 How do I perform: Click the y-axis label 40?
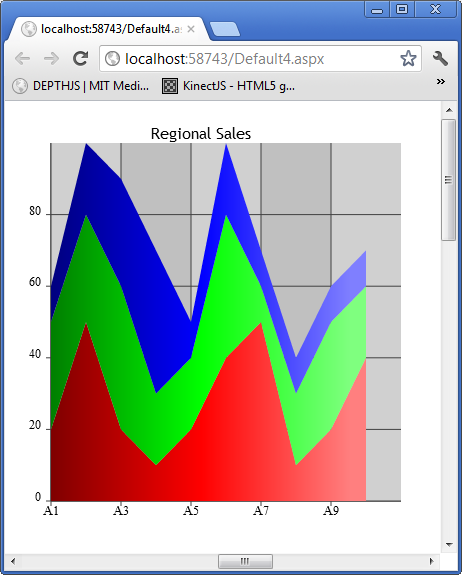35,354
